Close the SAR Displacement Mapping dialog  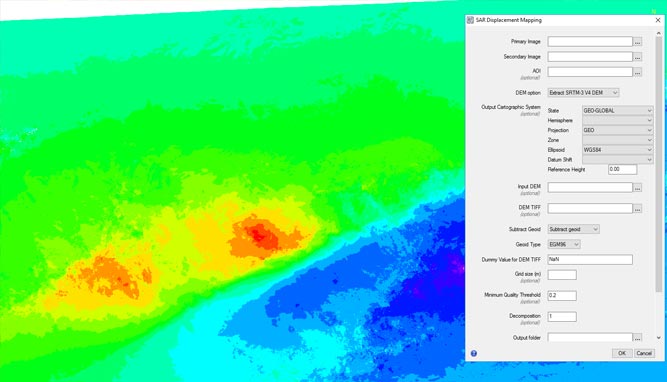click(658, 20)
